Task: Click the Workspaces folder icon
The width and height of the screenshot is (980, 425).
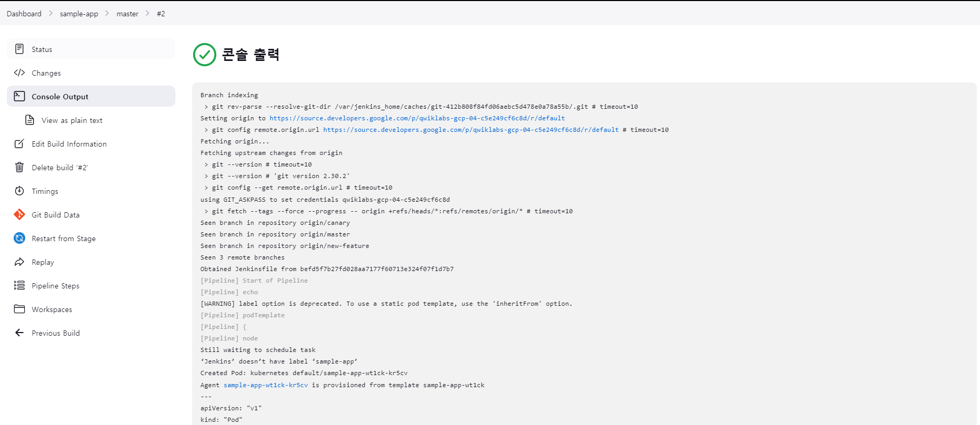Action: [x=19, y=309]
